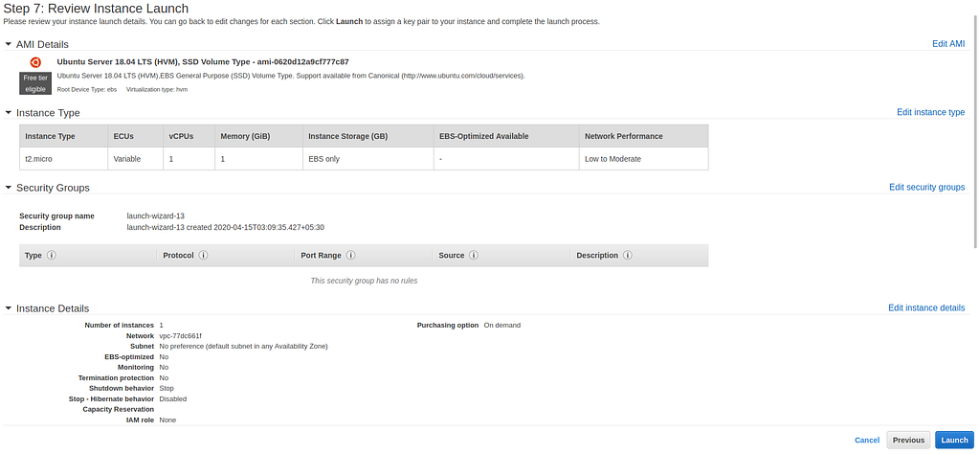Screen dimensions: 980x454
Task: Open the Edit AMI link
Action: point(948,44)
